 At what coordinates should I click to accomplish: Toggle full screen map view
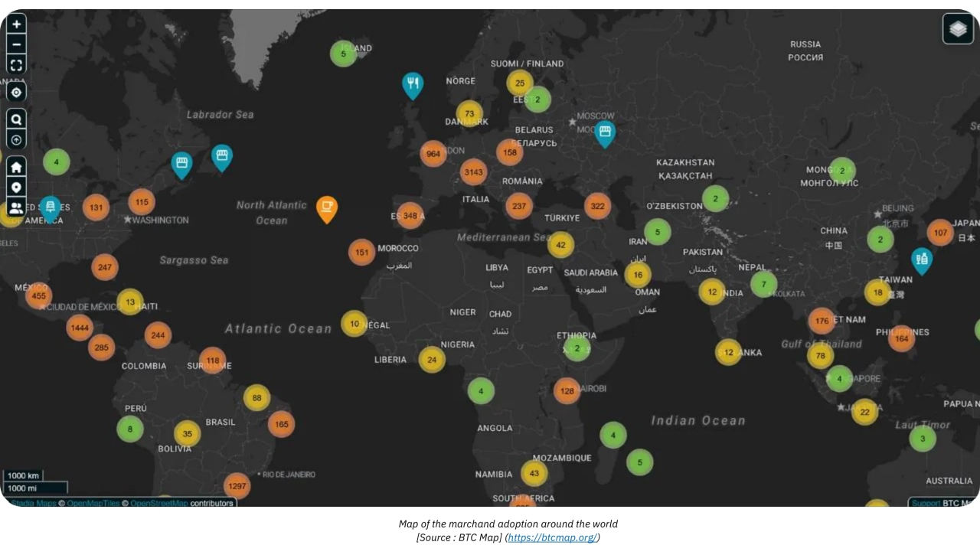[16, 65]
